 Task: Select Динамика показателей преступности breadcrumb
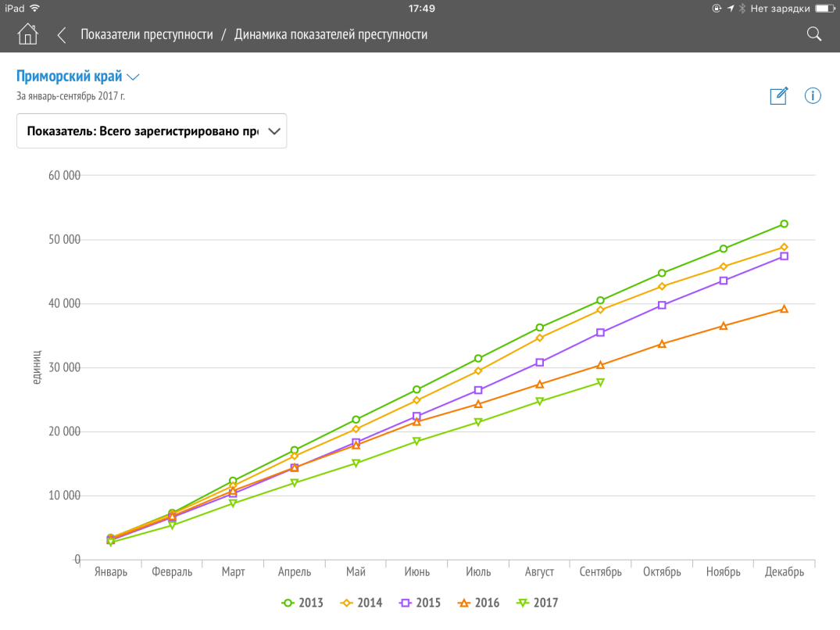point(331,34)
